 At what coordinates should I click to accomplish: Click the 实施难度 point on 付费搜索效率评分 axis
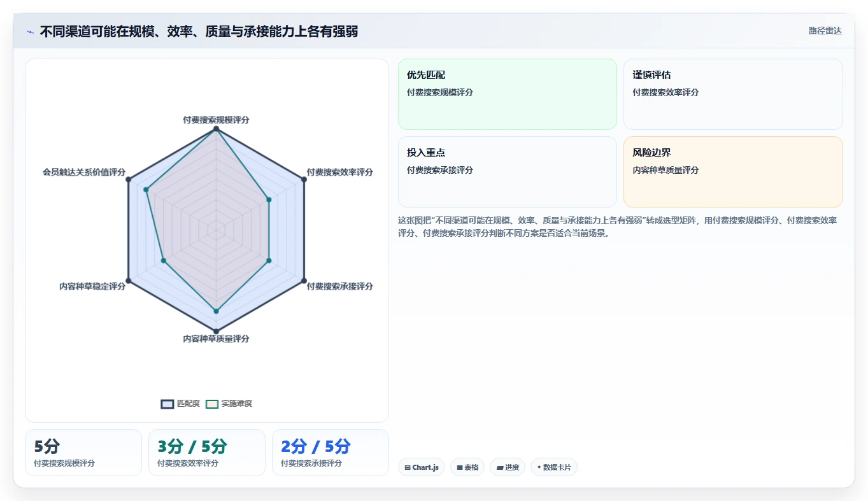tap(269, 200)
